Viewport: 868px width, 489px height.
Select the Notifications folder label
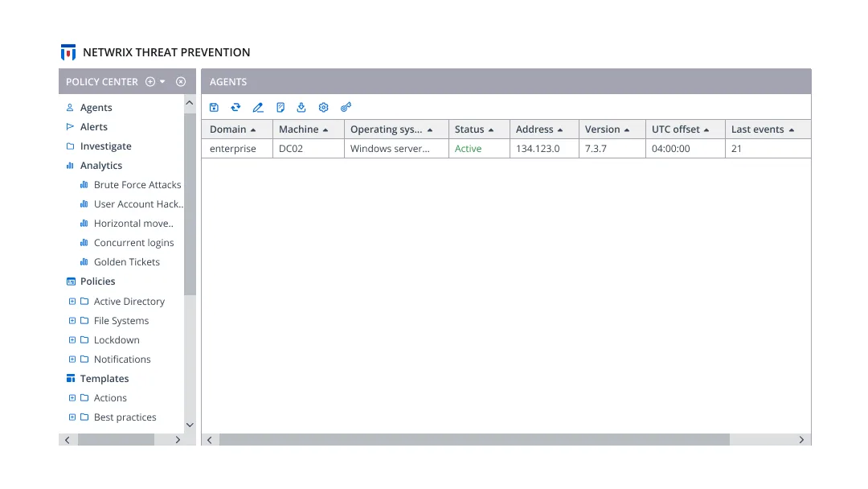122,360
